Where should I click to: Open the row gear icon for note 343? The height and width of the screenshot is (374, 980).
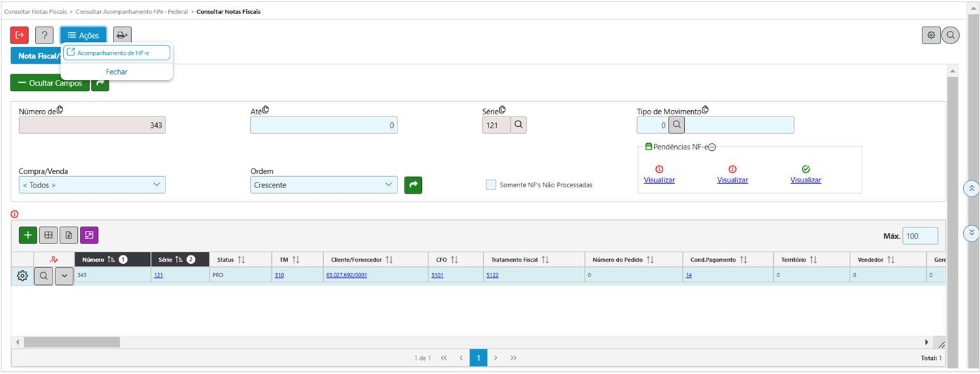[22, 276]
